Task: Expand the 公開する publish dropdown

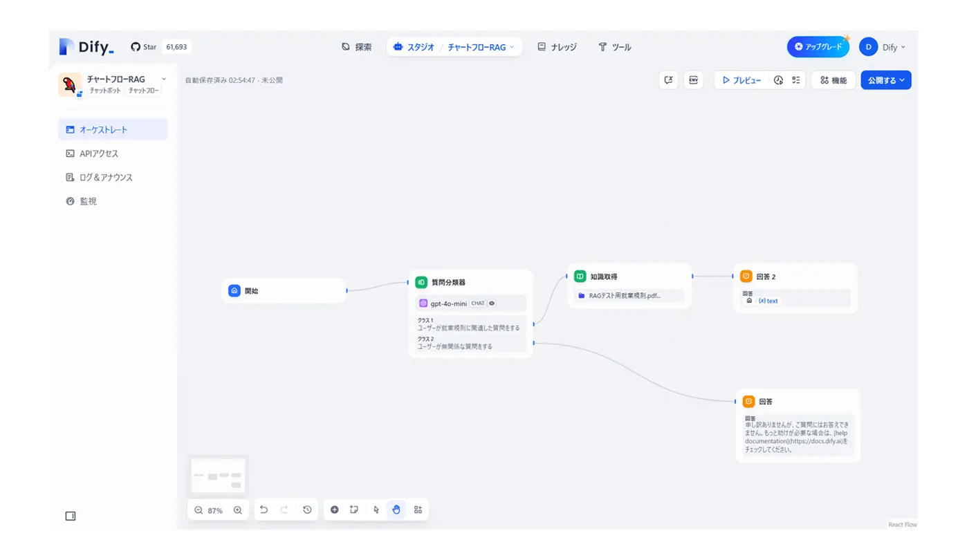Action: (x=886, y=80)
